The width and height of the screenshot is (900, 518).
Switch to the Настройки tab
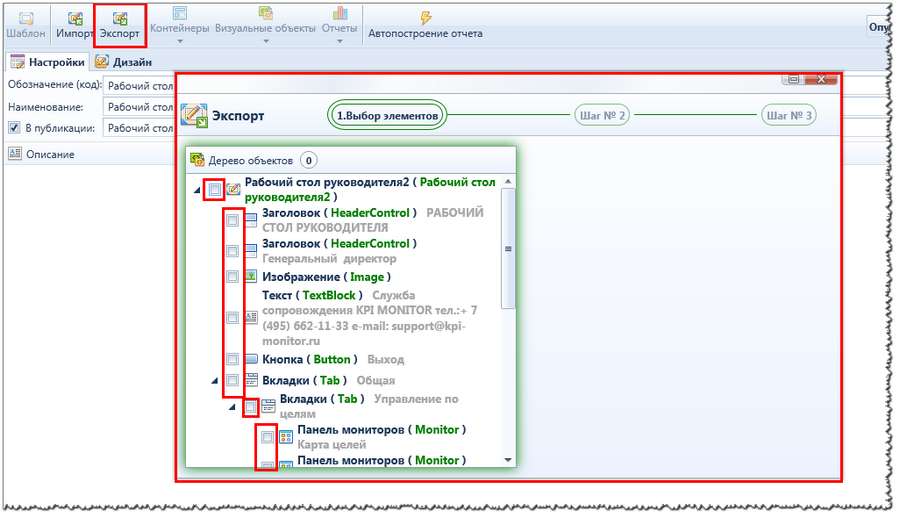click(x=48, y=61)
